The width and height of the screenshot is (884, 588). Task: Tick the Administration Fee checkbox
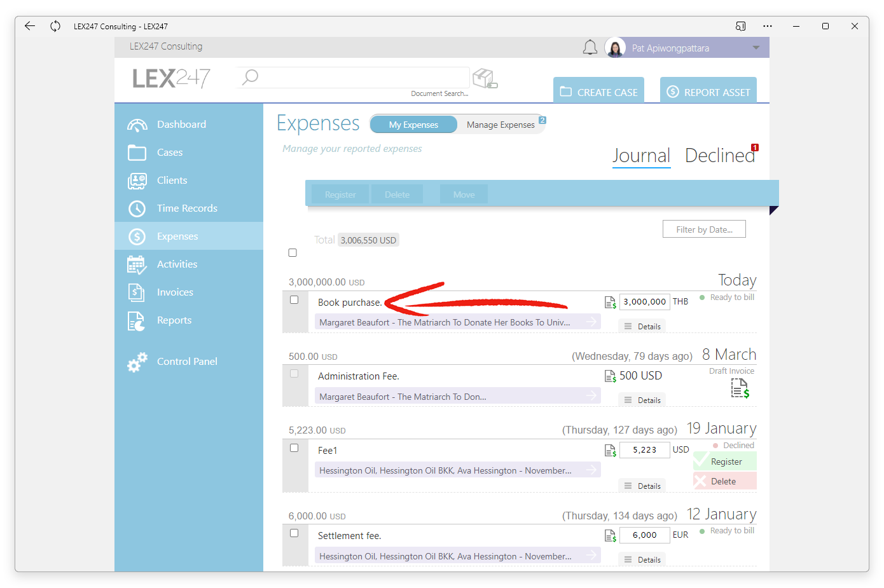tap(294, 373)
